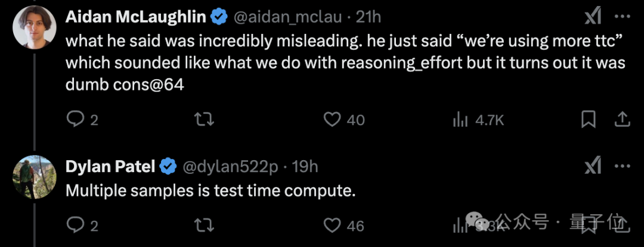Open the Aidan McLaughlin display name link
This screenshot has height=247, width=644.
pyautogui.click(x=136, y=17)
